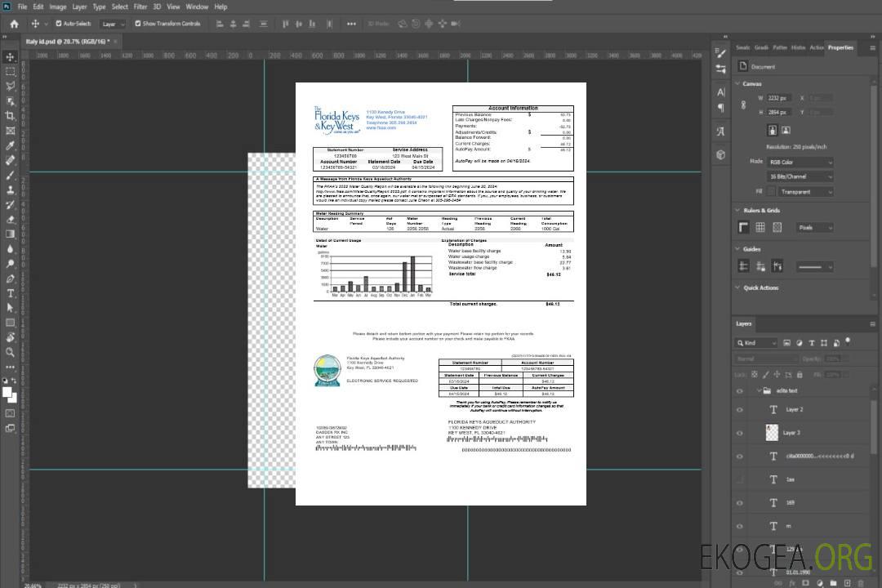Open the Window menu
The width and height of the screenshot is (882, 588).
[197, 7]
